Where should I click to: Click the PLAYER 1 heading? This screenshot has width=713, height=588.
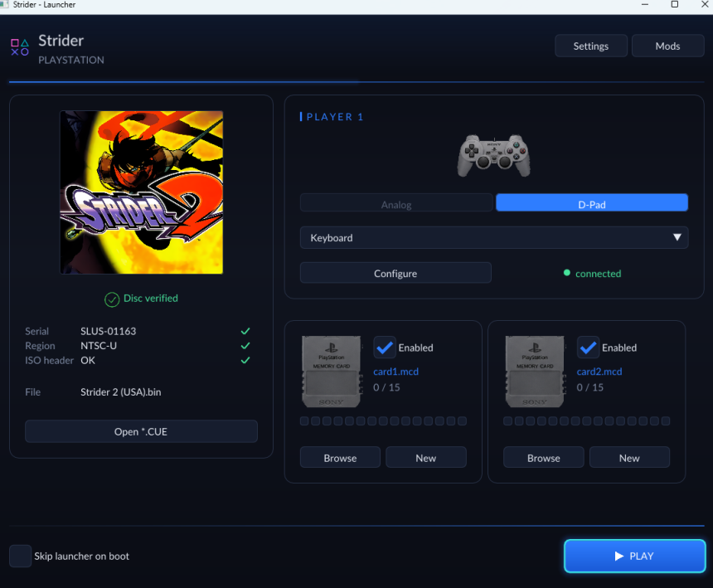point(335,117)
